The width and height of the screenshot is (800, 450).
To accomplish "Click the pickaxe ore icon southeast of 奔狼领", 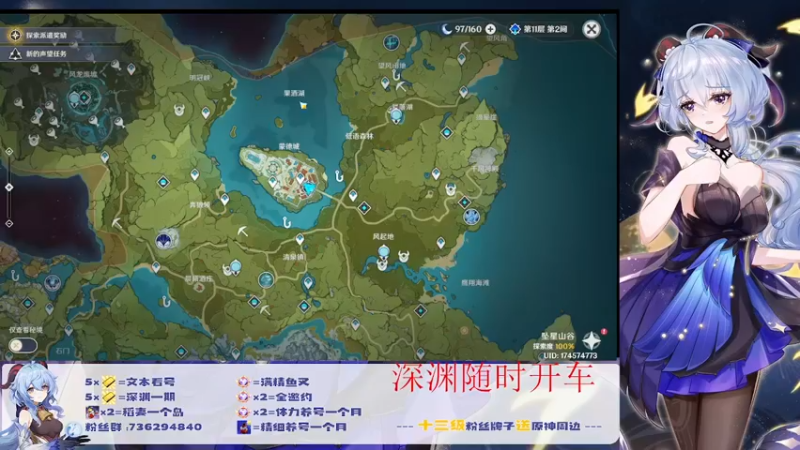I will (242, 231).
